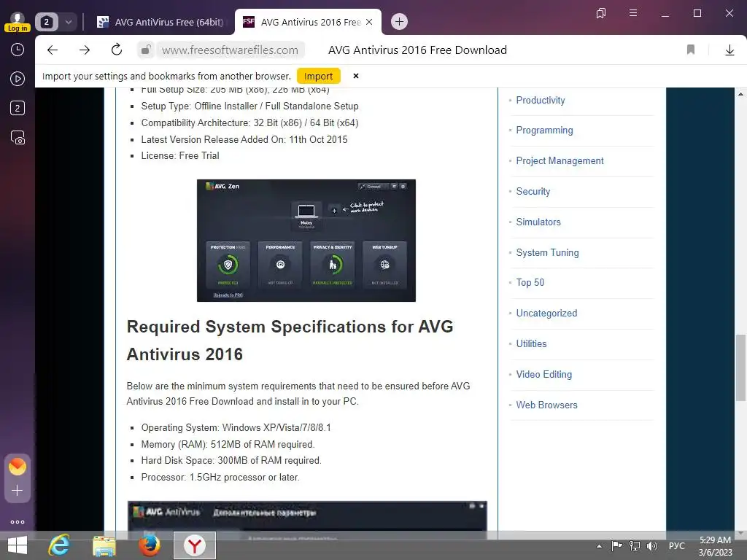Open the Uncategorized category link
Screen dimensions: 747x560
click(x=546, y=314)
